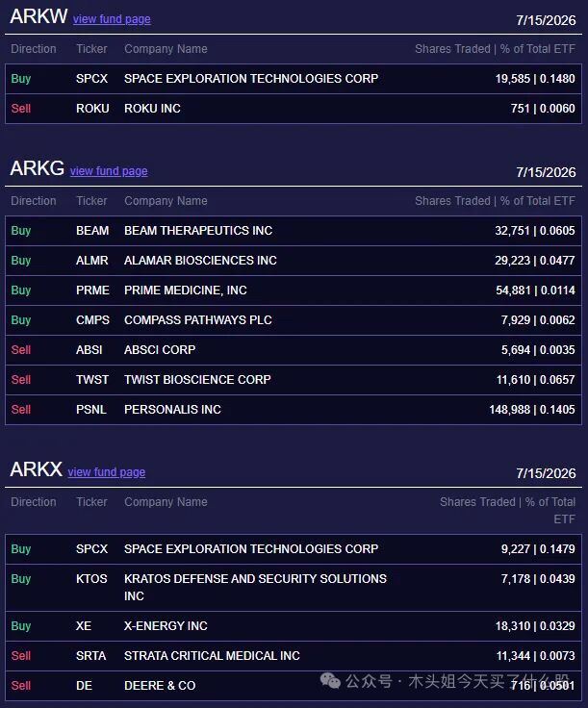588x708 pixels.
Task: Select the X-ENERGY INC buy row
Action: pyautogui.click(x=294, y=626)
